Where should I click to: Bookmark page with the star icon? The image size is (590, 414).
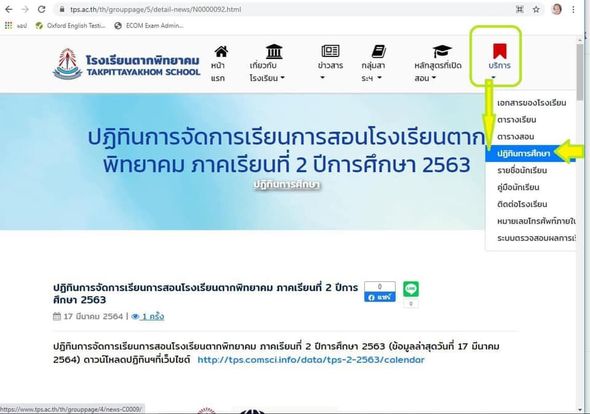tap(536, 9)
